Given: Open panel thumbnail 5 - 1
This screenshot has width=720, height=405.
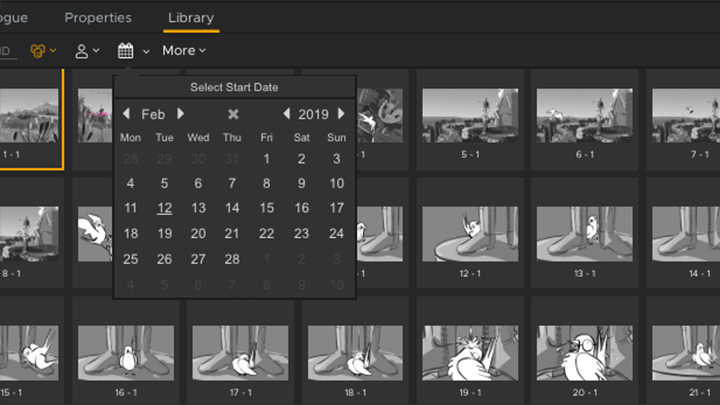Looking at the screenshot, I should [x=469, y=115].
